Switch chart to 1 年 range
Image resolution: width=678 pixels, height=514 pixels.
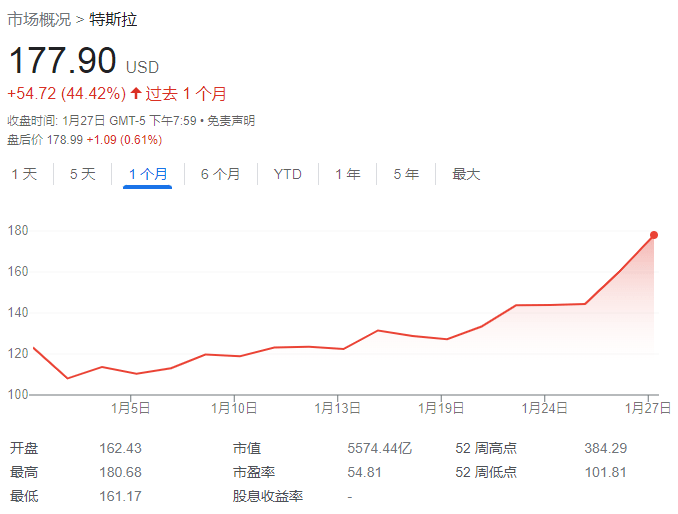pos(348,174)
